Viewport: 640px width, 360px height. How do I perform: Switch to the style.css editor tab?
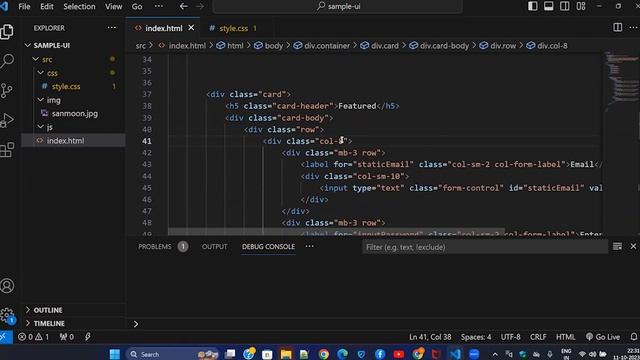(233, 28)
